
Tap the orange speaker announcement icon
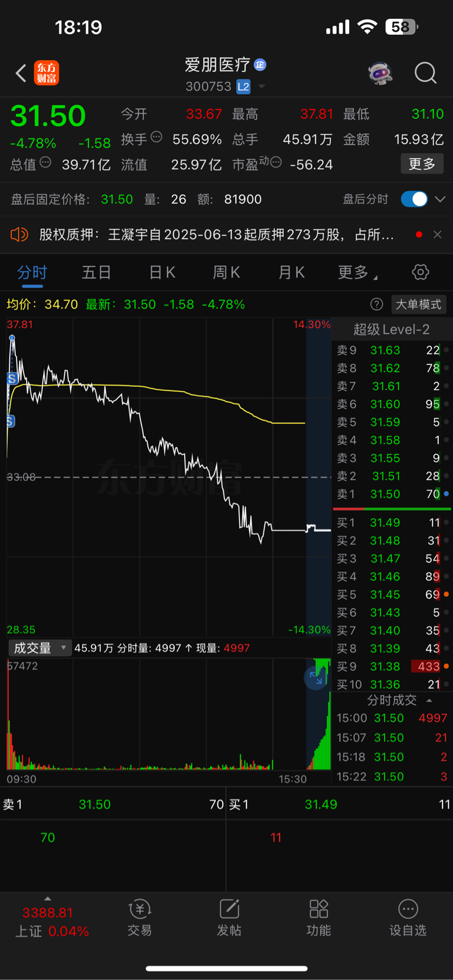coord(19,235)
